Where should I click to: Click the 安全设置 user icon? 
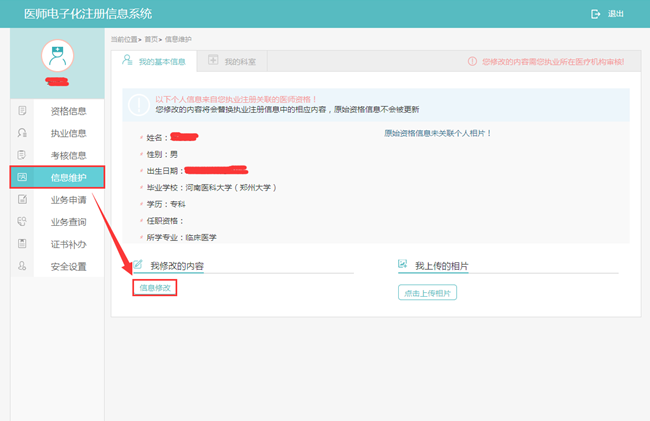click(x=22, y=266)
